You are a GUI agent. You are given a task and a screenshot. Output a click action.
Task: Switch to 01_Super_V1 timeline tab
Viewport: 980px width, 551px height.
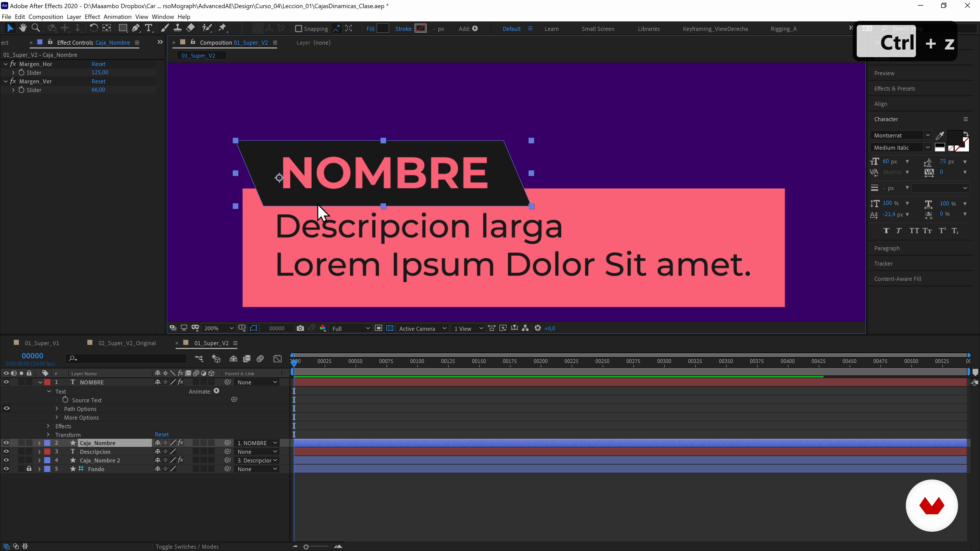[42, 343]
